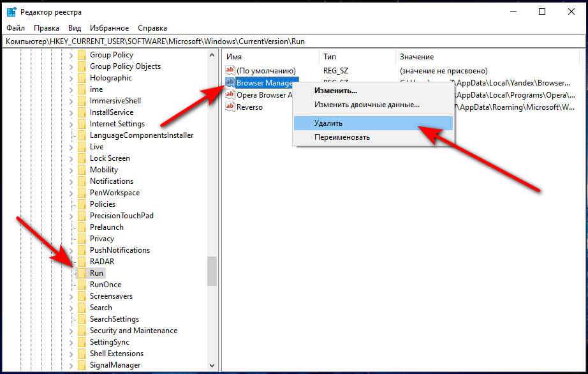Screen dimensions: 588x374
Task: Click the Reverso string value icon
Action: click(x=230, y=107)
